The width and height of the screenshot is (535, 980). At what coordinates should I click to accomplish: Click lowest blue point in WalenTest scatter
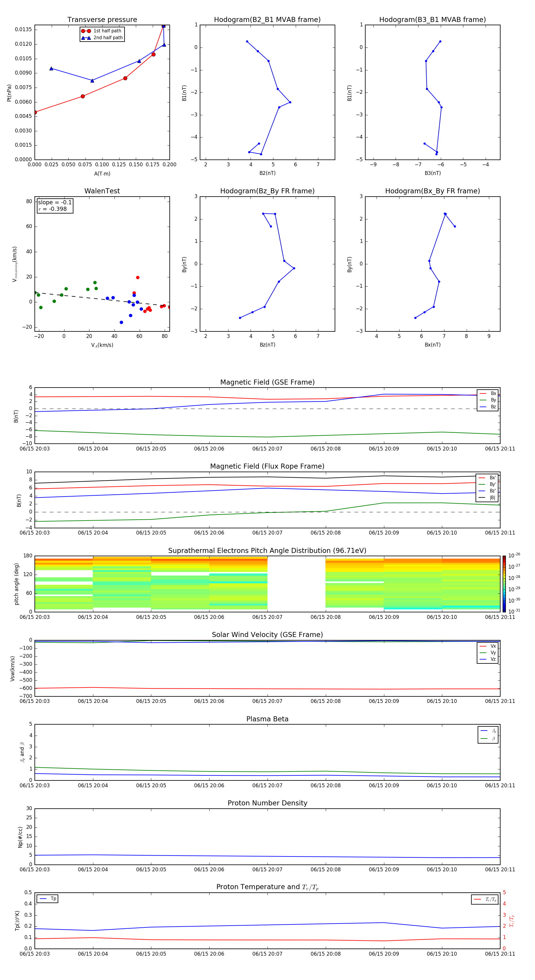click(122, 323)
